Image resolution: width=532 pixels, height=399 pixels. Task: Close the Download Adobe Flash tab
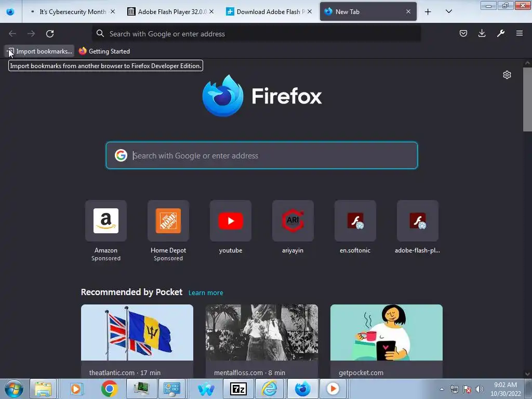point(310,11)
